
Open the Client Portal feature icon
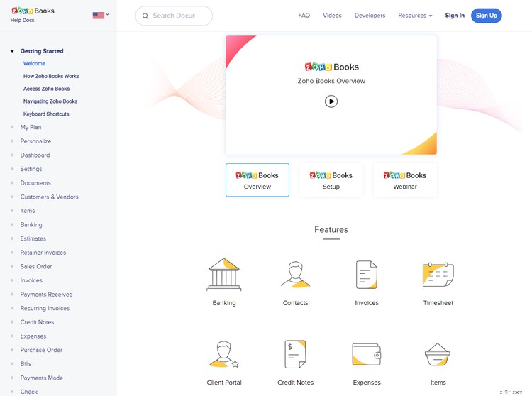coord(224,355)
